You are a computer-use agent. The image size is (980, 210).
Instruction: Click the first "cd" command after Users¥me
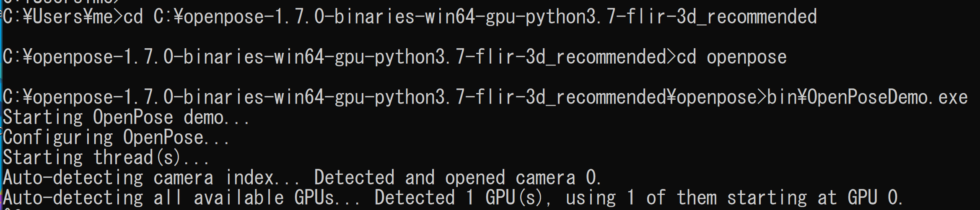point(133,17)
